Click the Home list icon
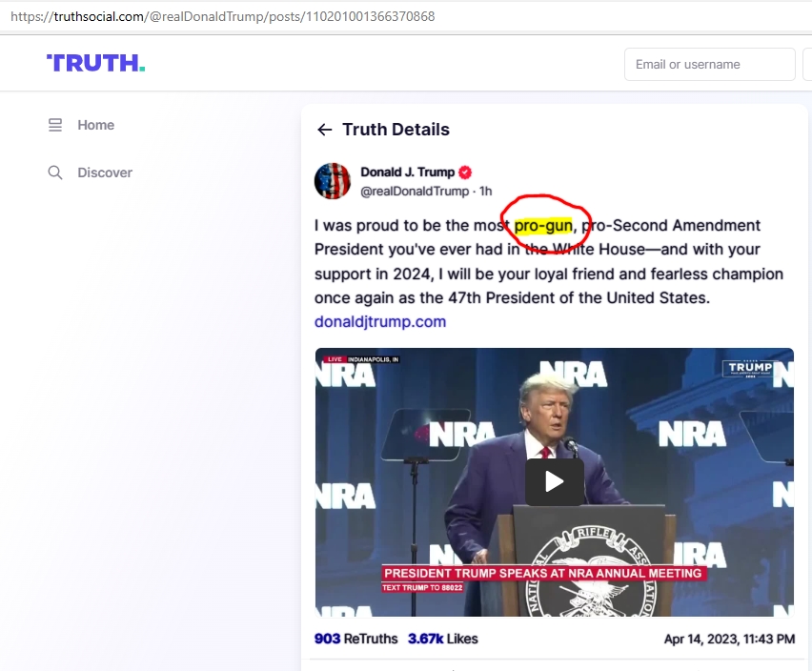Viewport: 812px width, 671px height. pos(55,125)
